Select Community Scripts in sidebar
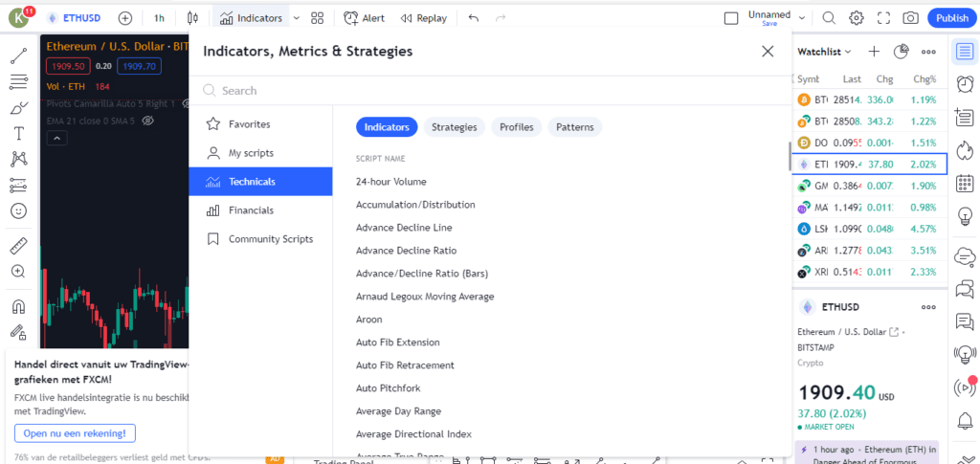Image resolution: width=980 pixels, height=464 pixels. click(270, 239)
